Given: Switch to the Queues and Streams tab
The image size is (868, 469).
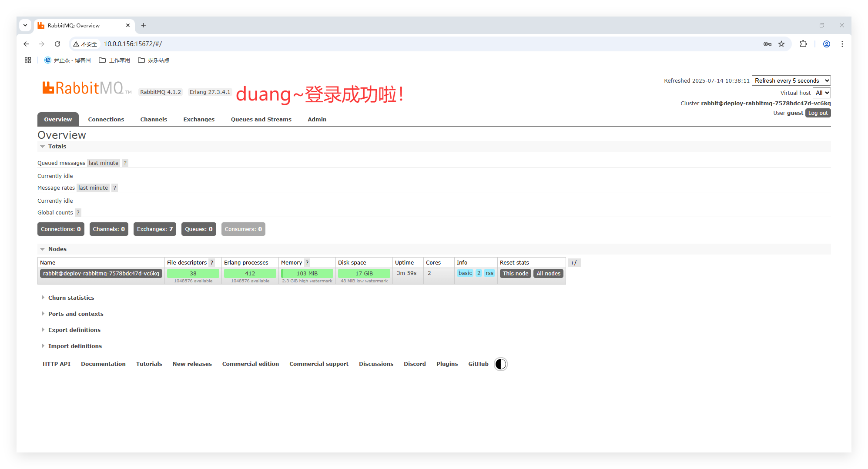Looking at the screenshot, I should click(261, 120).
